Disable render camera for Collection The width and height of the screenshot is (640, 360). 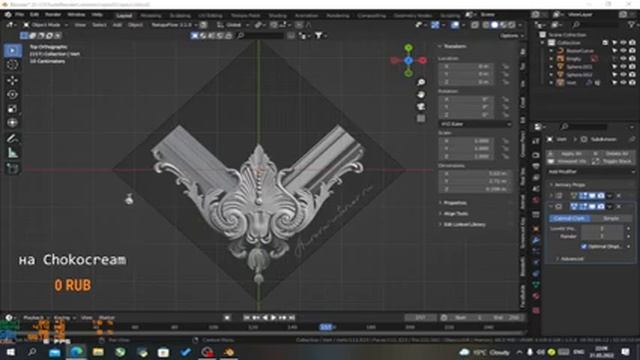point(632,43)
